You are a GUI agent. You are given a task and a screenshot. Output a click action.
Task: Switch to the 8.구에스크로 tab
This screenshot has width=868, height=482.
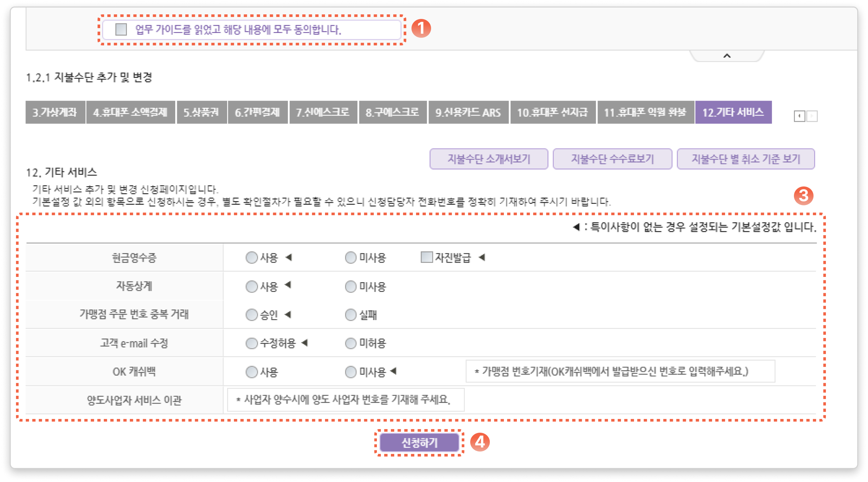point(393,112)
